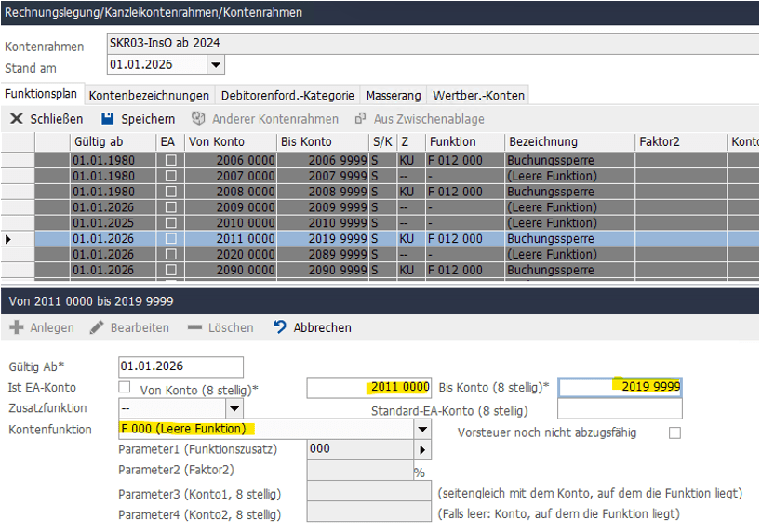This screenshot has width=761, height=532.
Task: Click the Bis Konto input field
Action: coord(620,387)
